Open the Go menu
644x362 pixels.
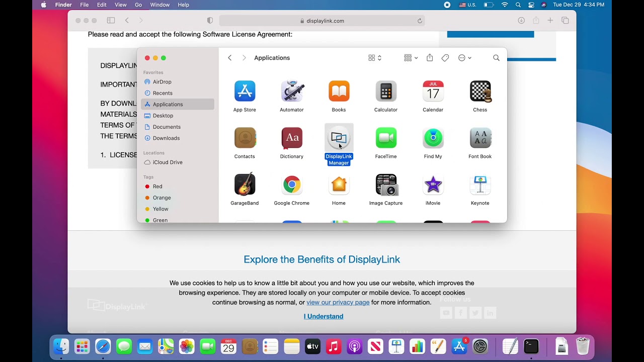click(x=138, y=5)
